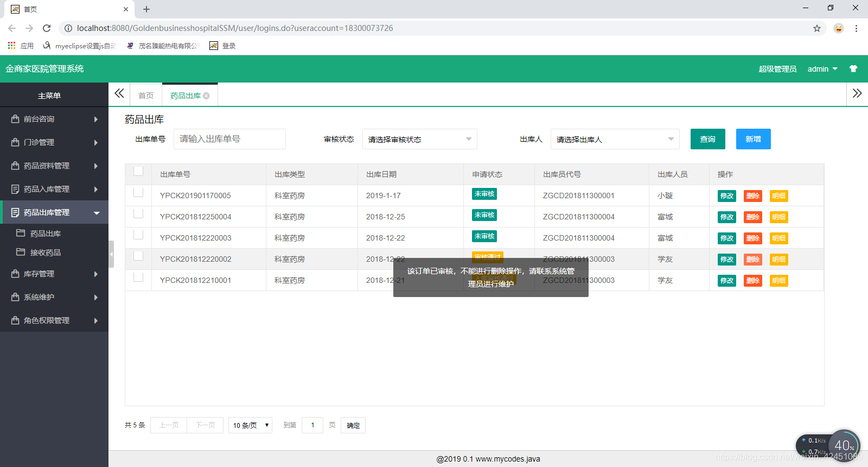
Task: Check the row YPCK201812220003 checkbox
Action: pos(138,235)
